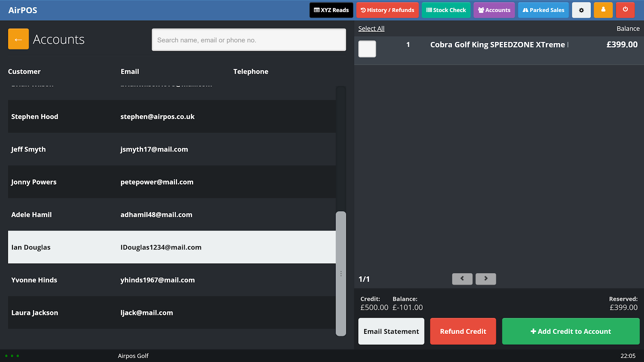Click email jsmyth17@mail.com
The height and width of the screenshot is (362, 644).
(x=154, y=149)
